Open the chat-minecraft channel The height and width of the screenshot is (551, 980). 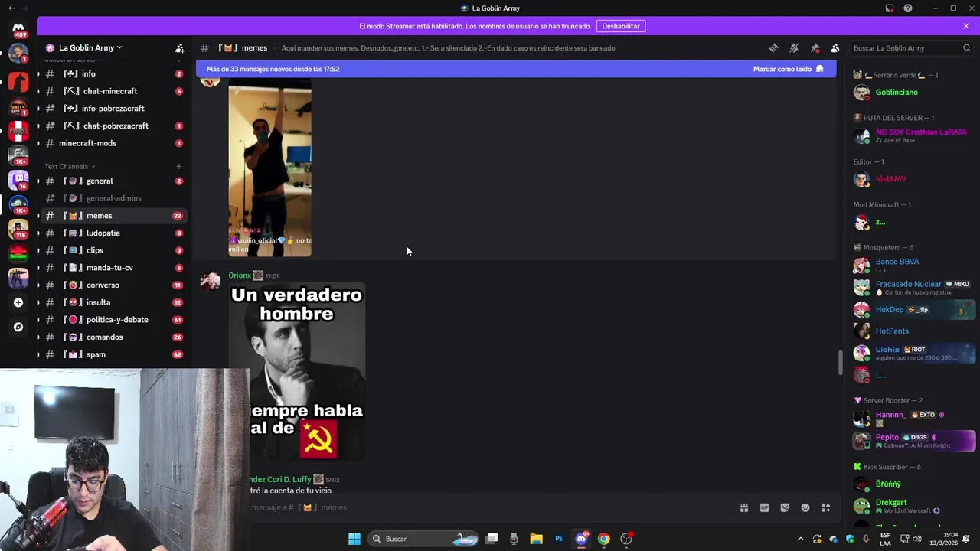112,91
